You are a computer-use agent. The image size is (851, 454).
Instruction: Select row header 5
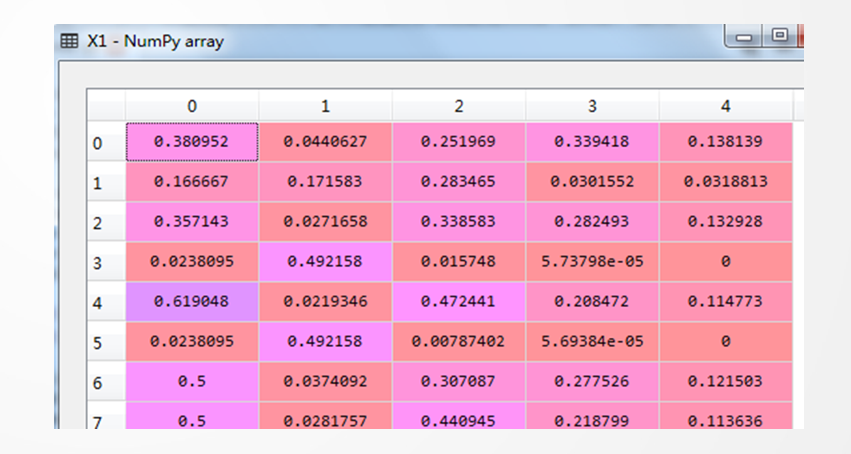[106, 342]
